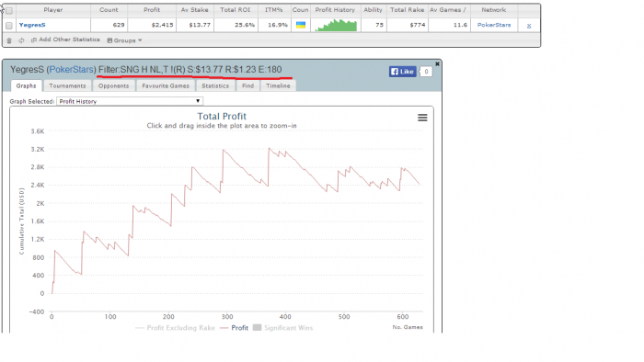
Task: Open the chart hamburger menu icon
Action: coord(422,118)
